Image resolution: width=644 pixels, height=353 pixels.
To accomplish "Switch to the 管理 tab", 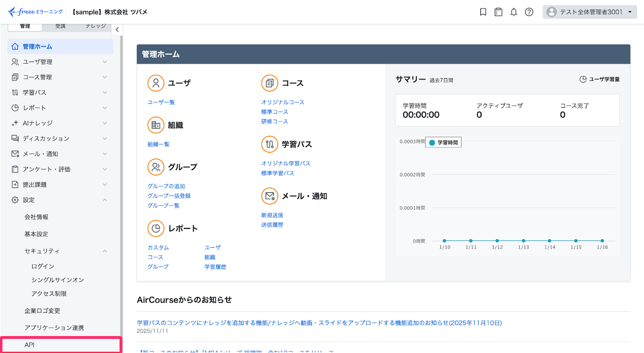I will tap(25, 26).
